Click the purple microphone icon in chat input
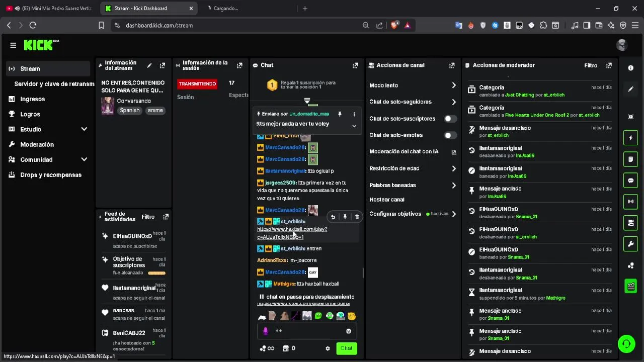This screenshot has height=362, width=644. 266,331
